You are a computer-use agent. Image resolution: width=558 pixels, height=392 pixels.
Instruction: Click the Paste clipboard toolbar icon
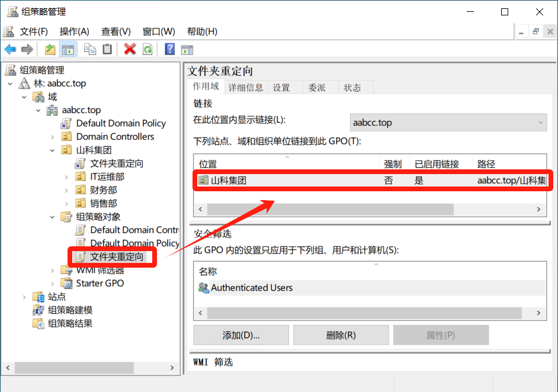[107, 49]
